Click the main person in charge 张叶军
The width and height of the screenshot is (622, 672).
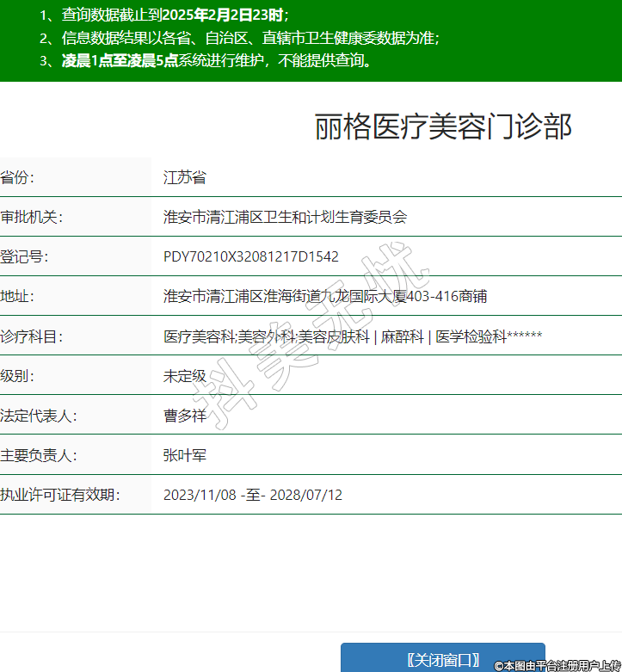click(x=185, y=455)
